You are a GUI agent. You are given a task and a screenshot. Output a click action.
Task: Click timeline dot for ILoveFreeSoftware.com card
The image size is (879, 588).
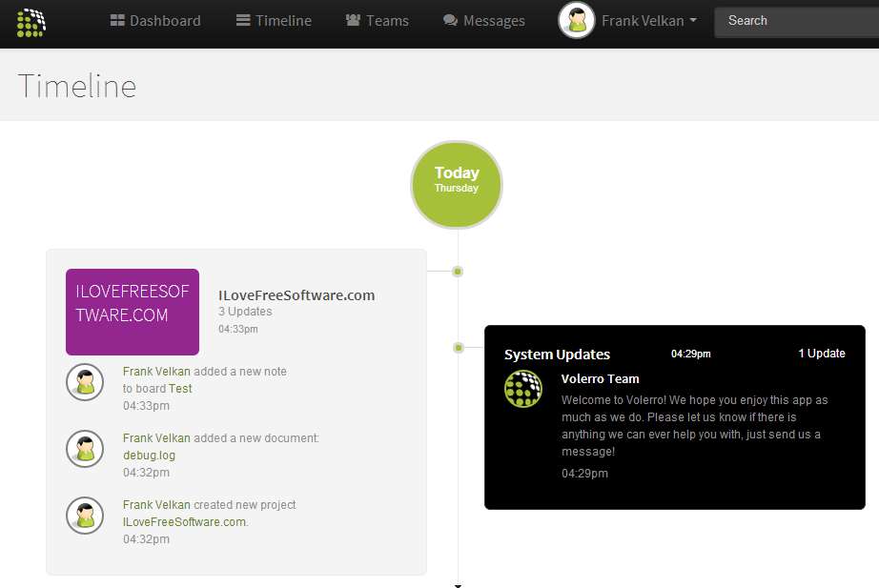(x=458, y=272)
